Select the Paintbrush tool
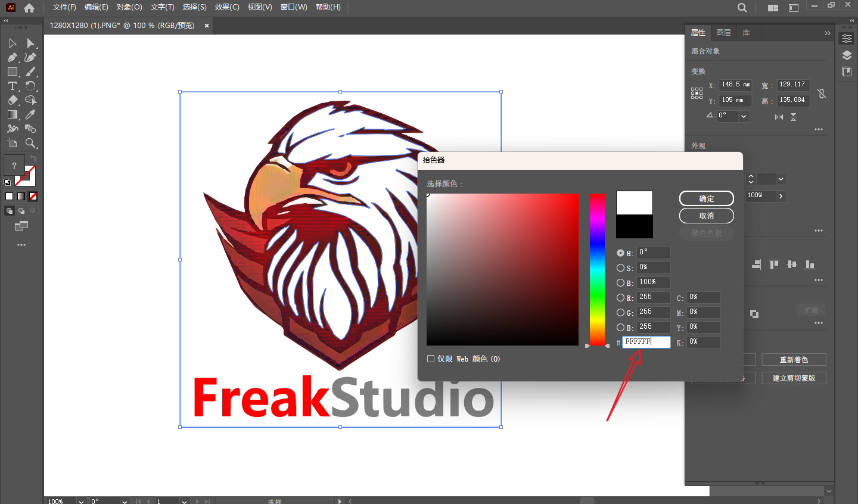 31,71
